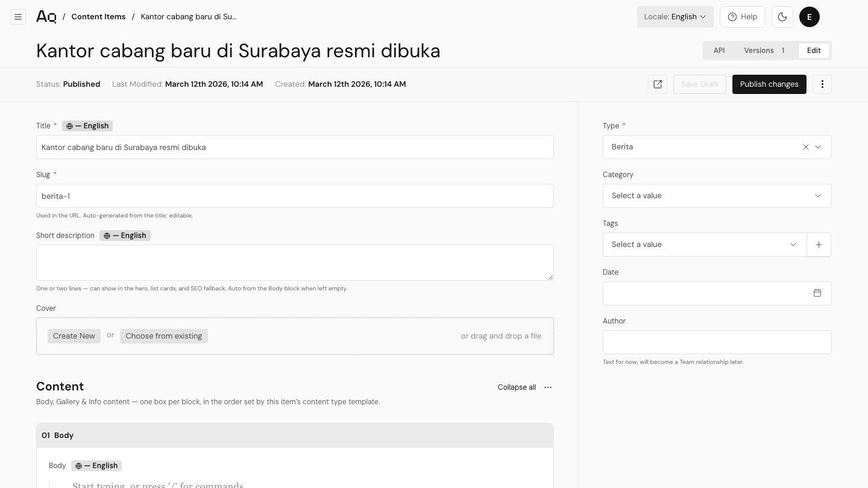Open the Category select dropdown
This screenshot has height=488, width=868.
point(717,196)
